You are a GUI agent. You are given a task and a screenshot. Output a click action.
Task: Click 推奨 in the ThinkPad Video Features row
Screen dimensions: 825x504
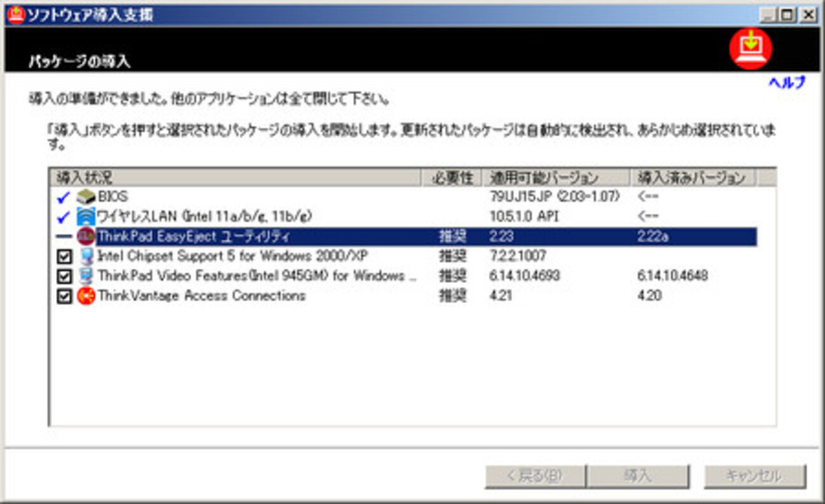tap(452, 277)
